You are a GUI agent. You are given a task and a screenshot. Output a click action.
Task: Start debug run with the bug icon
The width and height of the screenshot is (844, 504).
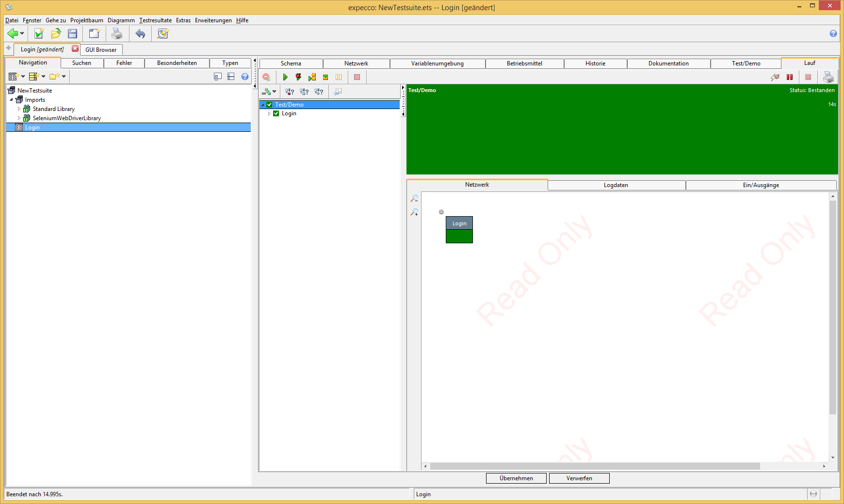[298, 77]
